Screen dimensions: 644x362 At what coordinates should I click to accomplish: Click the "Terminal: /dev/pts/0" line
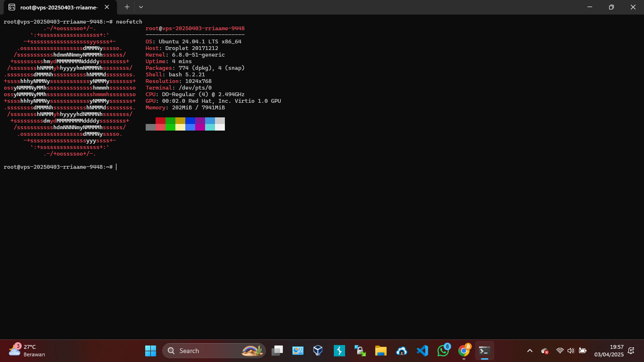179,88
